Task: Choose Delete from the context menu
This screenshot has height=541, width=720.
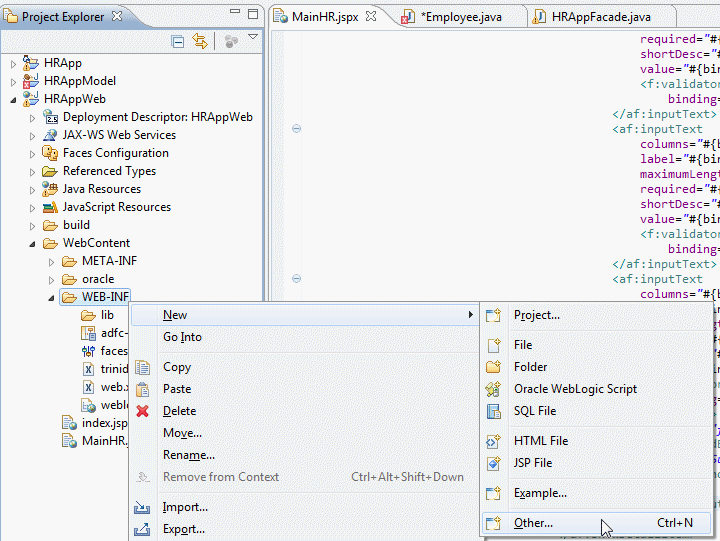Action: coord(304,411)
